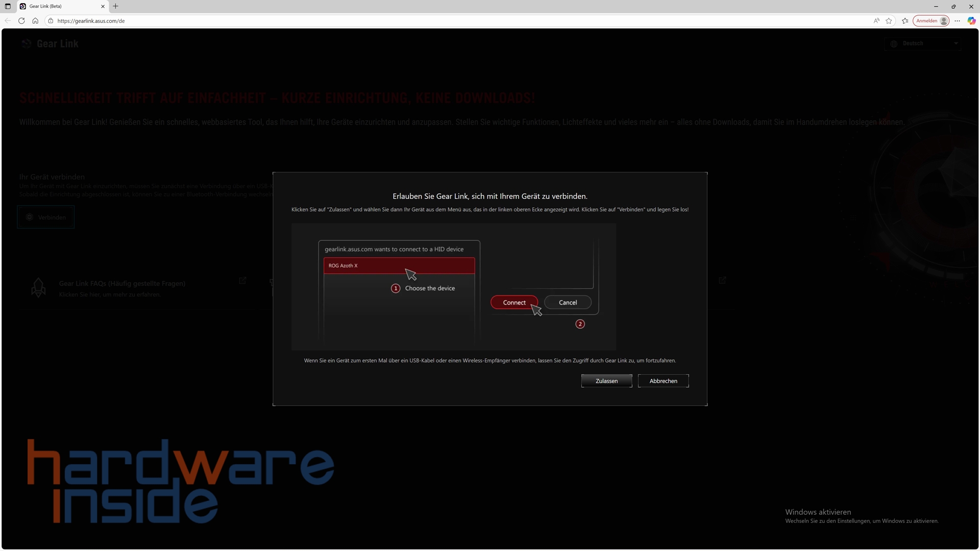The image size is (980, 551).
Task: Open the Copilot sidebar icon
Action: tap(971, 21)
